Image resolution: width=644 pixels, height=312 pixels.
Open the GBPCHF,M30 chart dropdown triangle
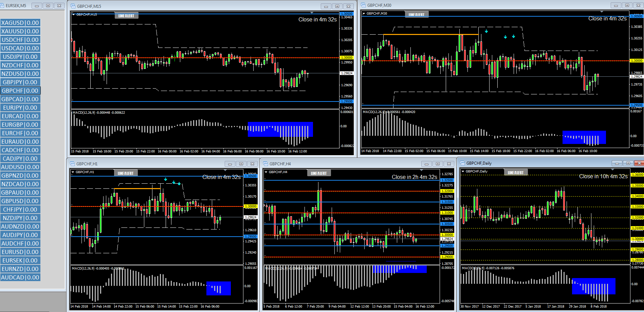click(364, 14)
